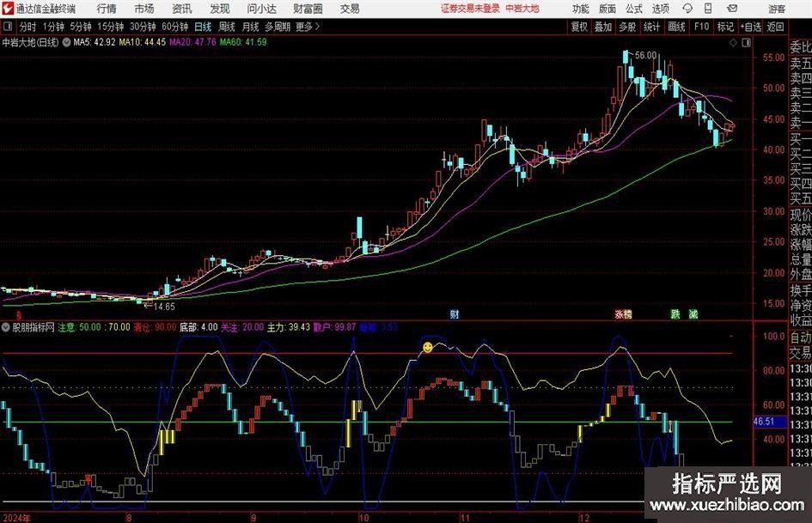The image size is (812, 523).
Task: Click the 财 marker on the time axis
Action: 455,313
